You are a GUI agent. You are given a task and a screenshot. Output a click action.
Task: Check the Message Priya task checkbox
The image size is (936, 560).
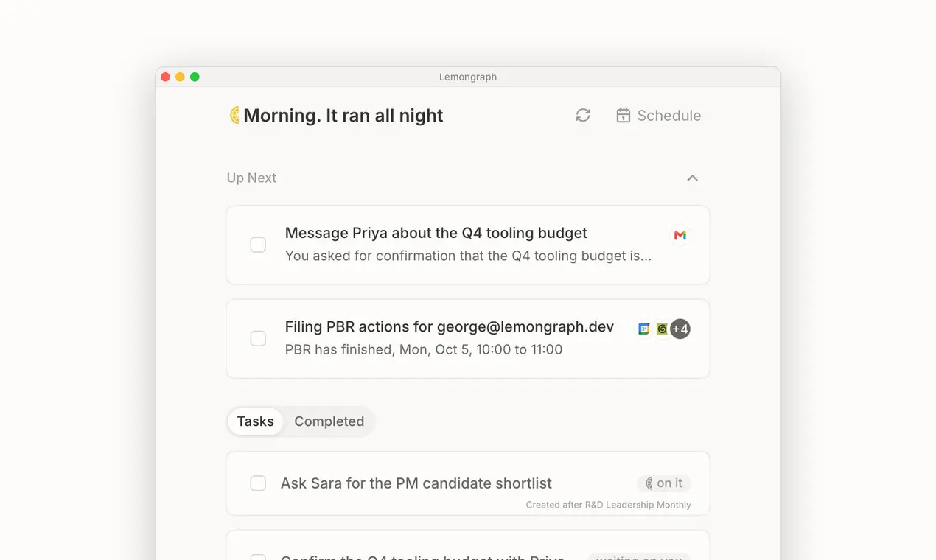[258, 245]
